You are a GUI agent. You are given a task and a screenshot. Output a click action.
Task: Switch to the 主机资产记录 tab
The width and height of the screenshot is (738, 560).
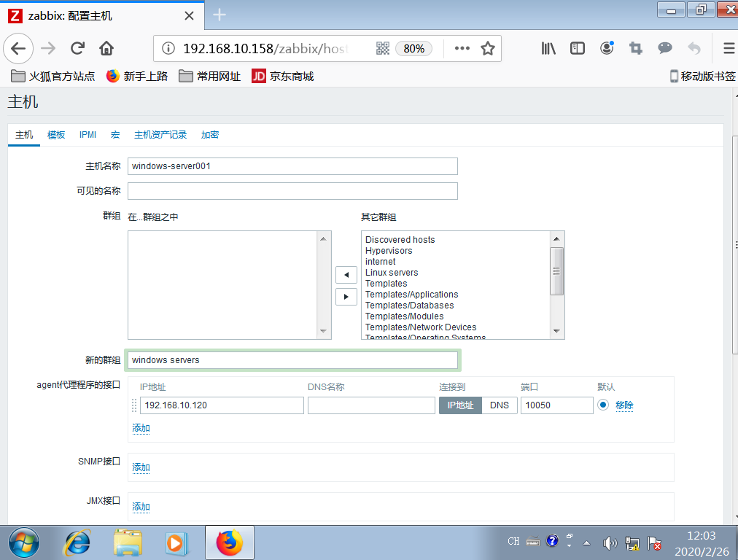point(160,135)
